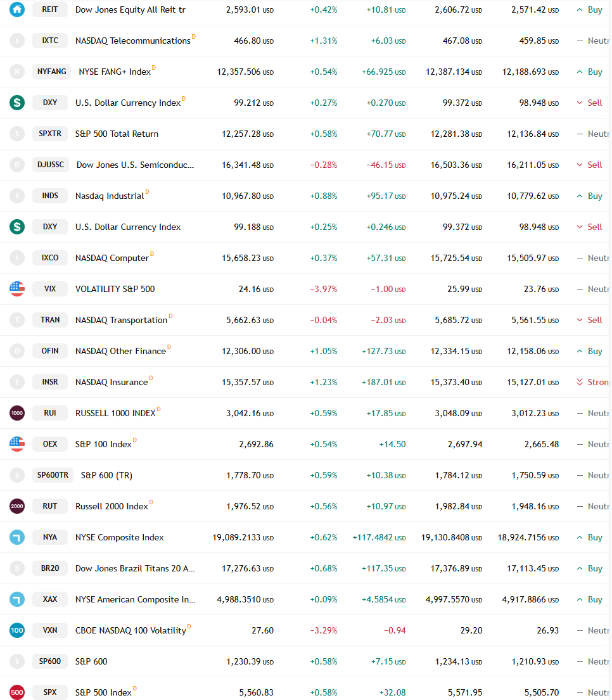Click the Buy rating for REIT
Viewport: 612px width, 700px height.
590,10
